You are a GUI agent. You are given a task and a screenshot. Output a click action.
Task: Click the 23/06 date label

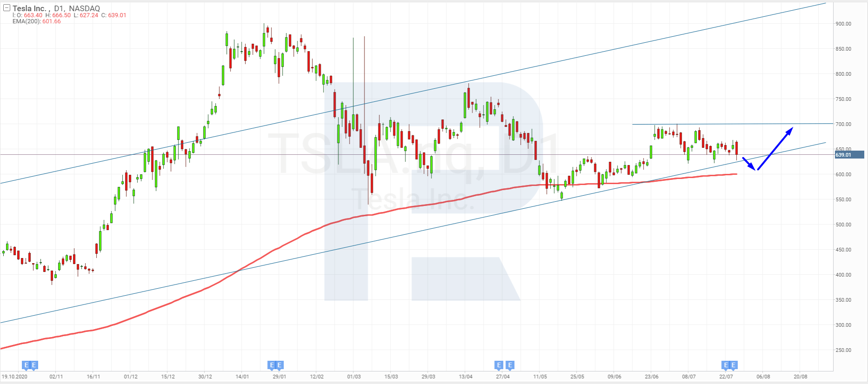[x=652, y=377]
